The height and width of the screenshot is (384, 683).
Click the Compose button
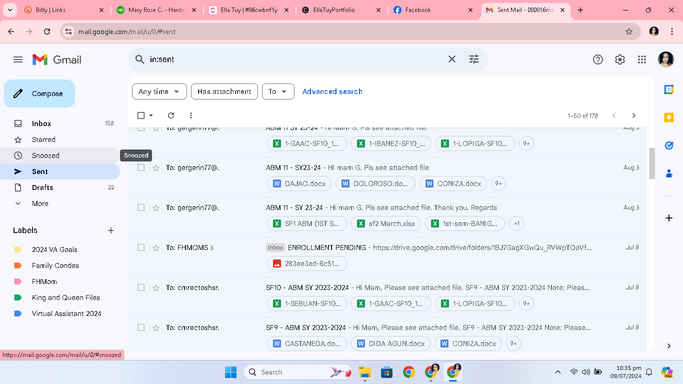(40, 94)
